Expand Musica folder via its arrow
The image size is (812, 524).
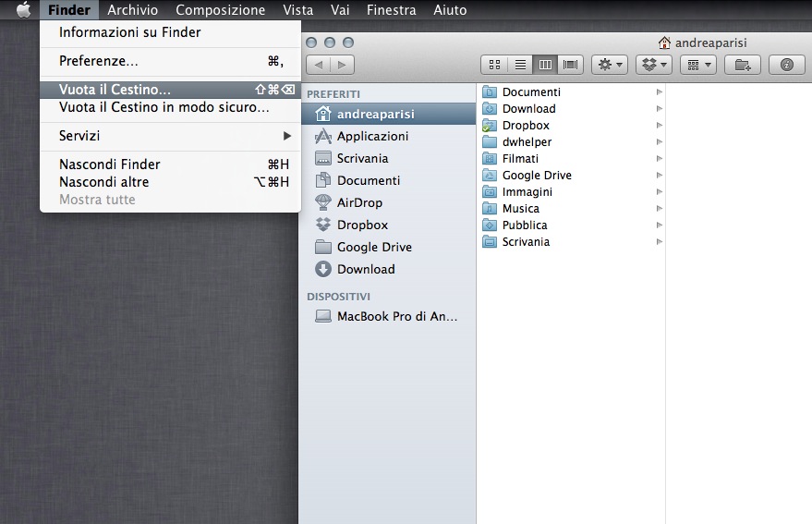point(660,208)
